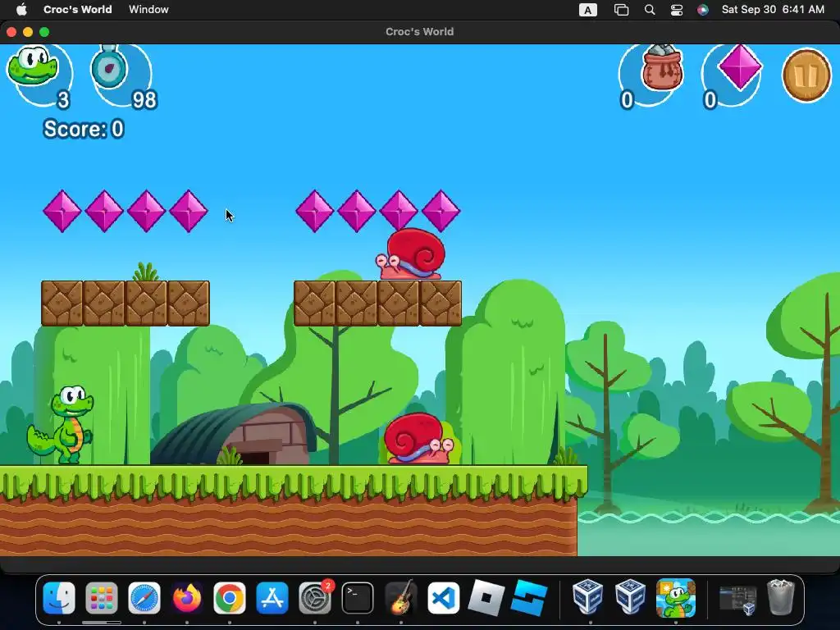Launch Roblox Studio from the Dock
Image resolution: width=840 pixels, height=630 pixels.
pyautogui.click(x=529, y=597)
